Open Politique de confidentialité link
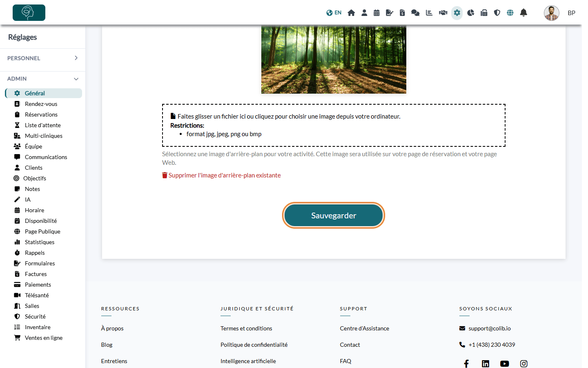The height and width of the screenshot is (368, 588). [x=254, y=345]
